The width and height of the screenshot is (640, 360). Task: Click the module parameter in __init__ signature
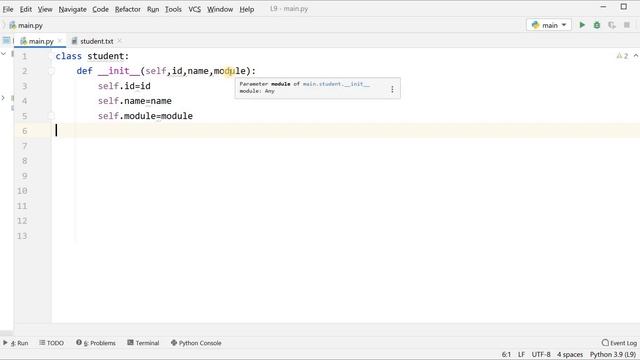(230, 71)
